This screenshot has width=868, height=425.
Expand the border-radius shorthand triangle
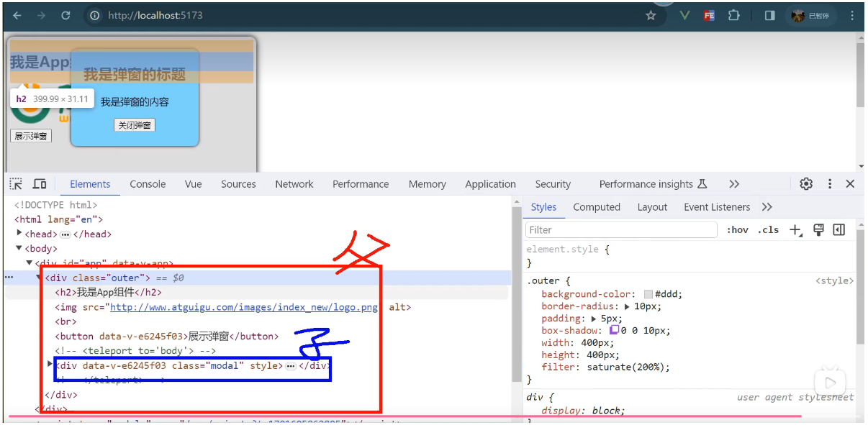pyautogui.click(x=627, y=306)
